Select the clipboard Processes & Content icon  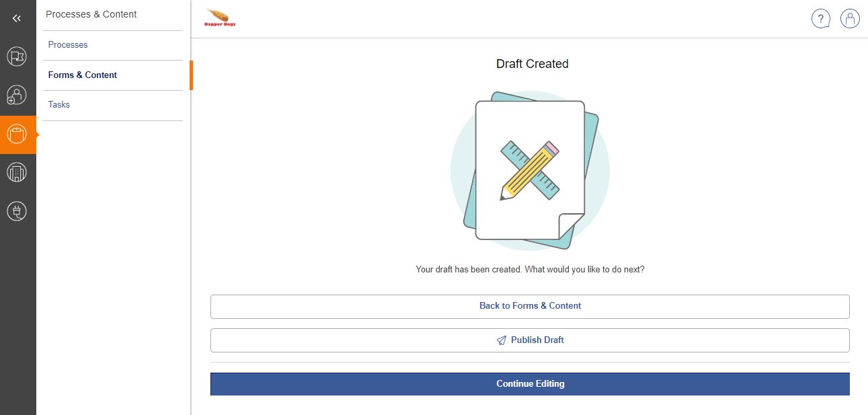point(17,135)
